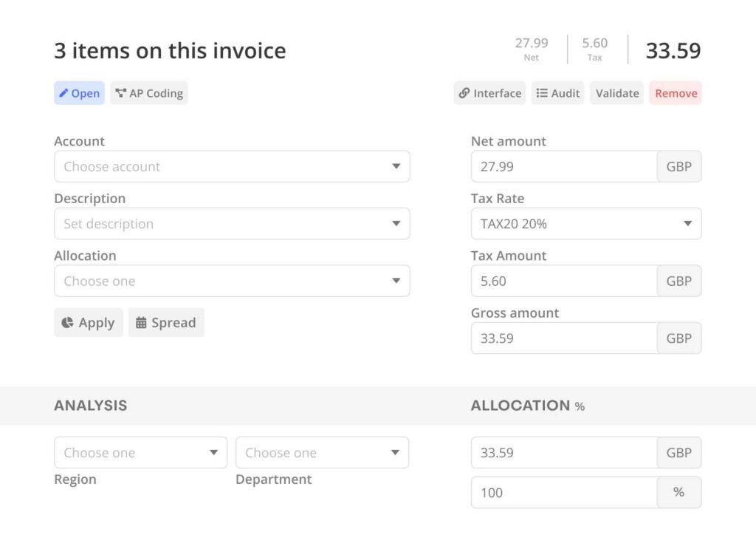The height and width of the screenshot is (540, 756).
Task: Click the Interface link icon
Action: tap(465, 93)
